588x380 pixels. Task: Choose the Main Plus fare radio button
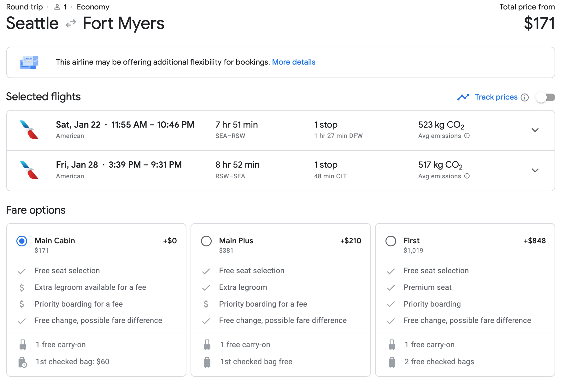[206, 241]
